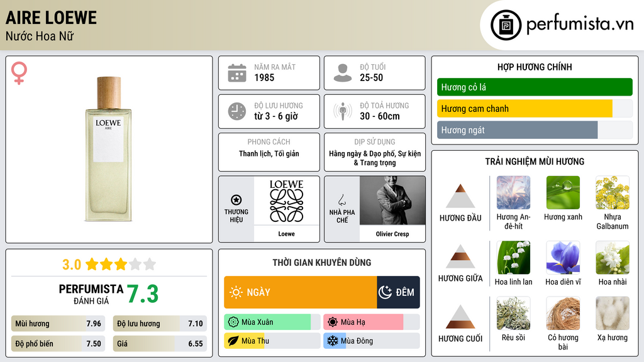The image size is (644, 362).
Task: Click the person icon beside Độ tuổi
Action: (343, 73)
